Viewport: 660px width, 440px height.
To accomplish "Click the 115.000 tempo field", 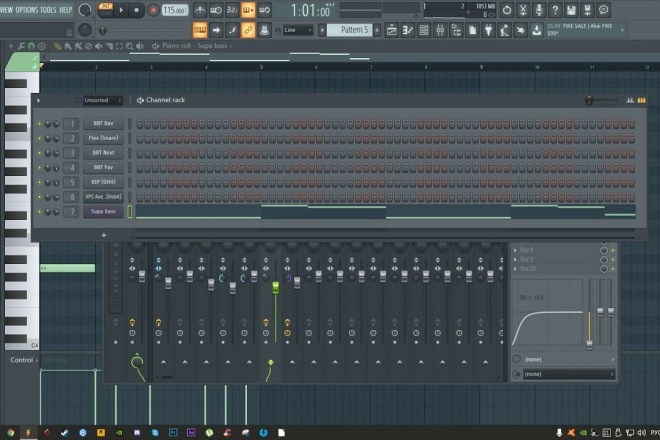I will click(x=175, y=10).
